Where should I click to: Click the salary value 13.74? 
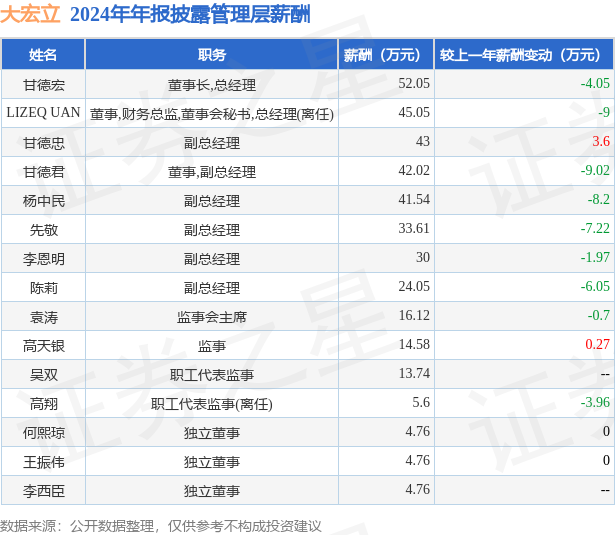click(x=414, y=373)
